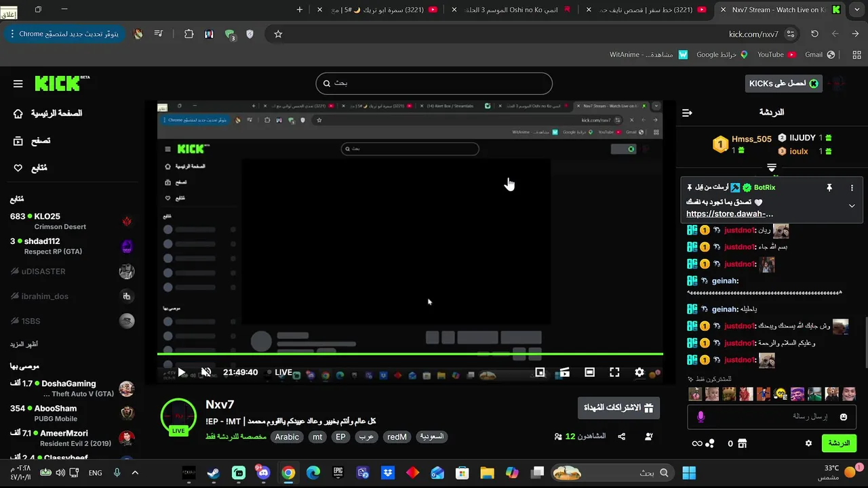Unmute the stream volume
This screenshot has height=488, width=868.
coord(206,372)
